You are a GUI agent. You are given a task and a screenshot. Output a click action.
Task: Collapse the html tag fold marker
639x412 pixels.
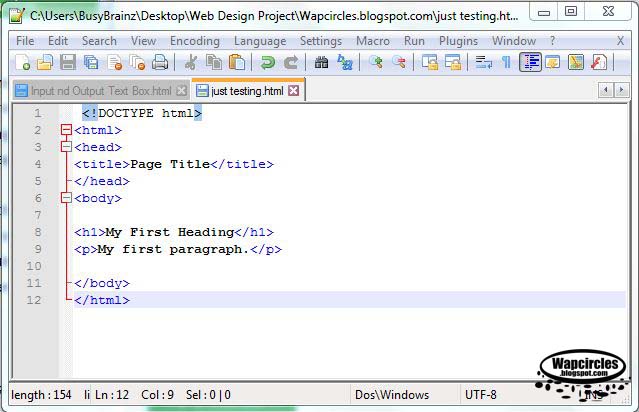tap(66, 130)
